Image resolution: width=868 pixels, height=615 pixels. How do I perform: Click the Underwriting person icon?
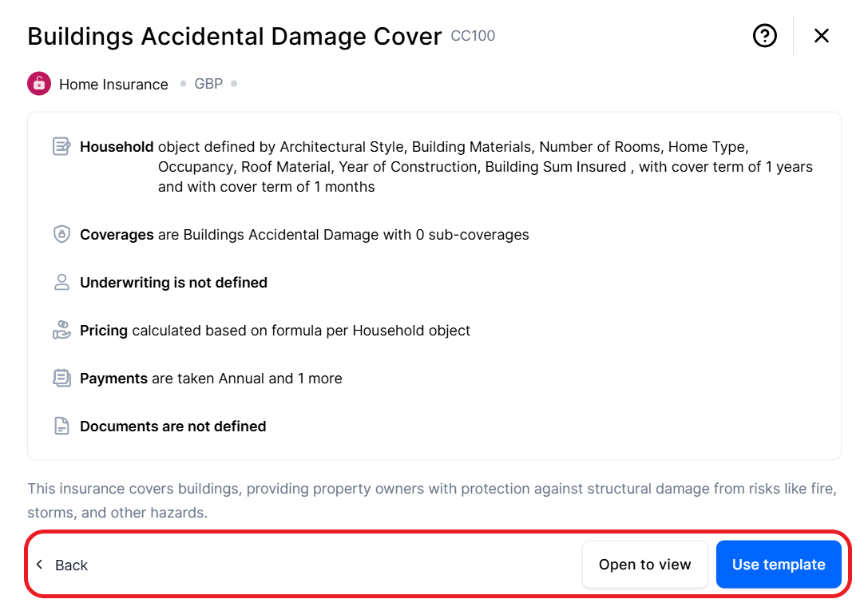tap(61, 282)
